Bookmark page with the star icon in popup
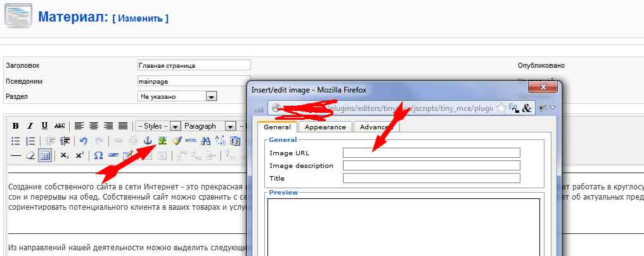Image resolution: width=644 pixels, height=256 pixels. (x=501, y=108)
